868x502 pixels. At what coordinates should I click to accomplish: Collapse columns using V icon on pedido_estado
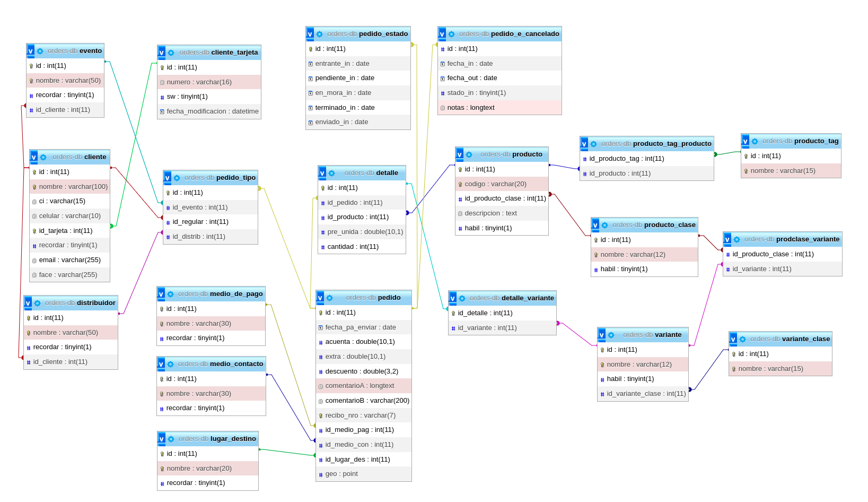[310, 33]
